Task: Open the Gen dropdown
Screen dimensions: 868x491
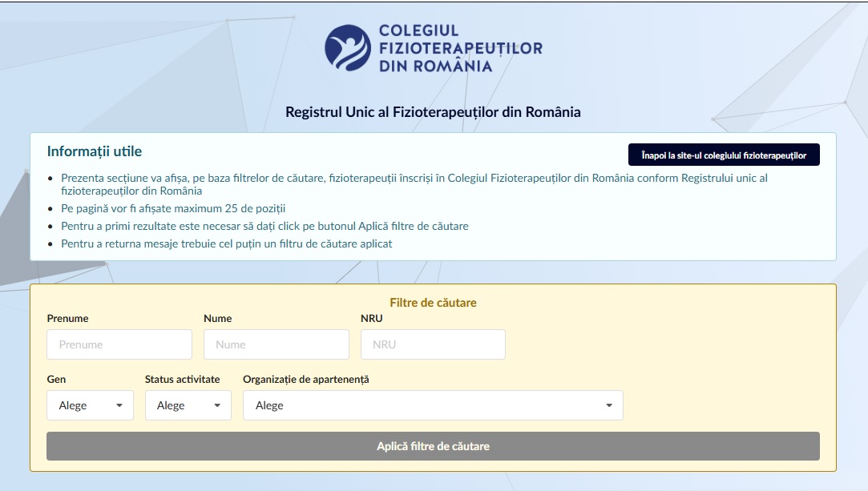Action: pos(90,405)
